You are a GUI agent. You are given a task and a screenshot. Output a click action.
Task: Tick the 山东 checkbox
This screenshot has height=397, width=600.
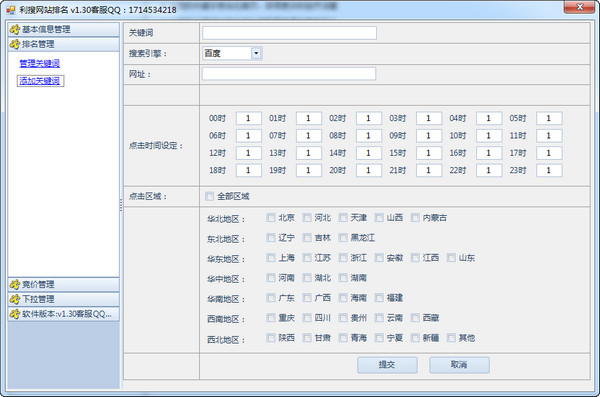tap(452, 258)
